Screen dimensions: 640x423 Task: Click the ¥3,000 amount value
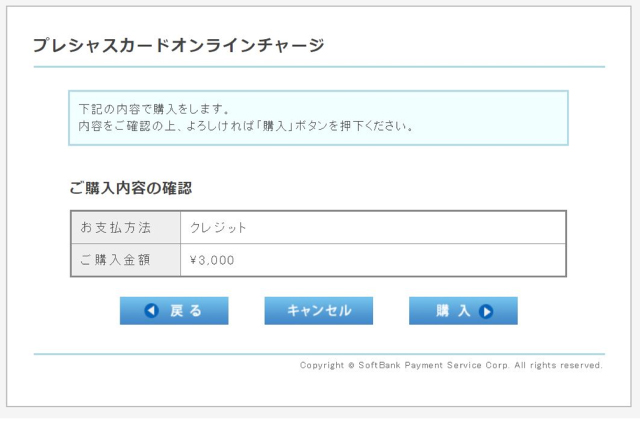212,260
